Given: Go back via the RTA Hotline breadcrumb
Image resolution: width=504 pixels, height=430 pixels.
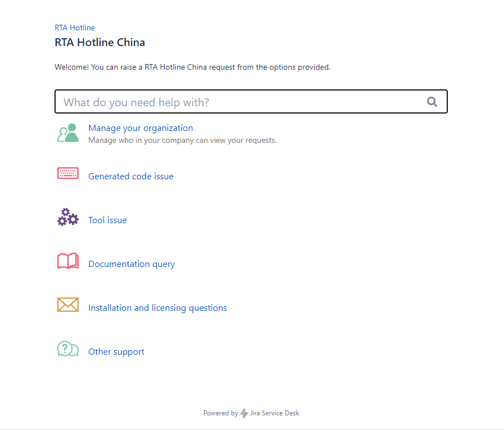Looking at the screenshot, I should [75, 28].
